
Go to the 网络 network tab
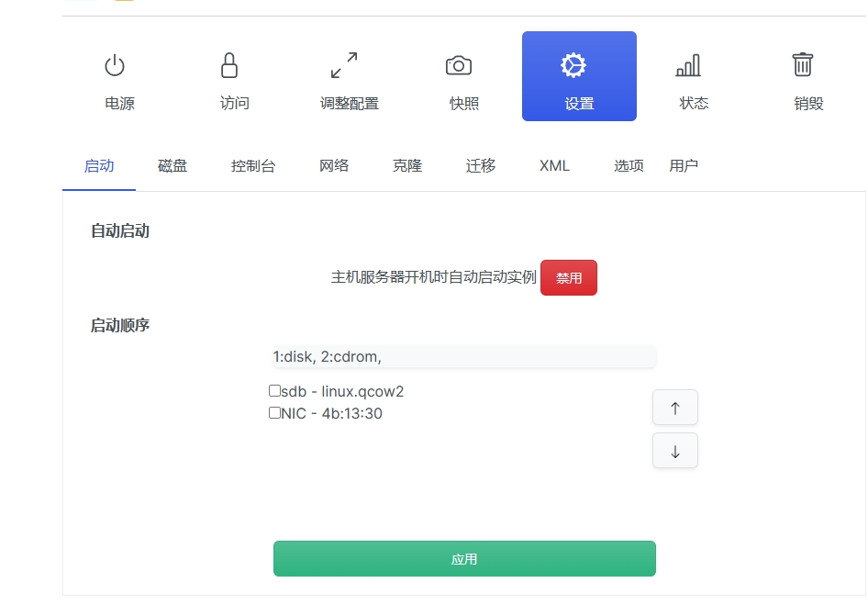334,166
